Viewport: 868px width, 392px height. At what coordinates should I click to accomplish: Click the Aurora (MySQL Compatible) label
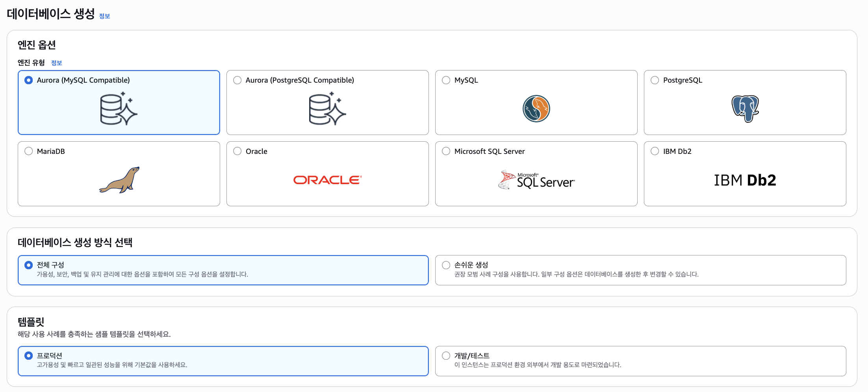pos(83,80)
